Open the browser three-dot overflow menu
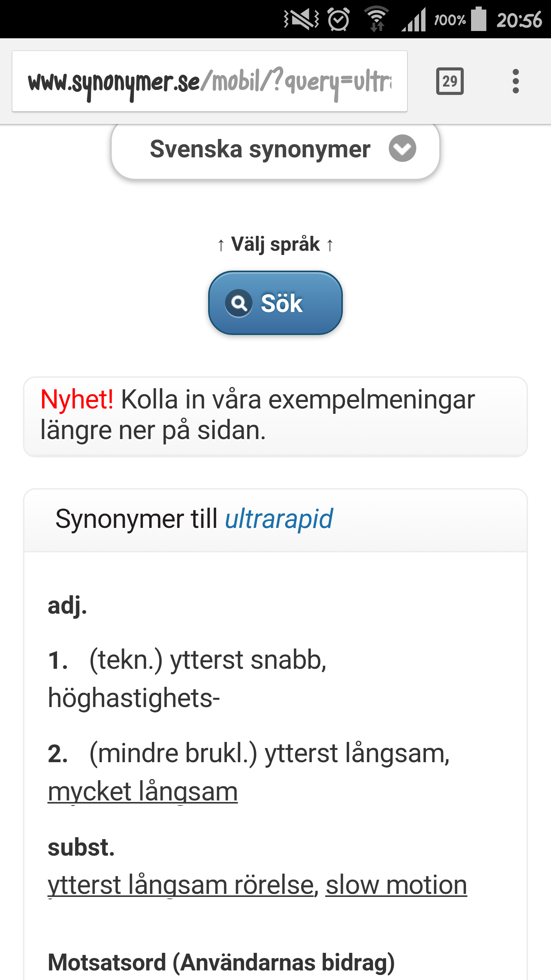 click(515, 81)
